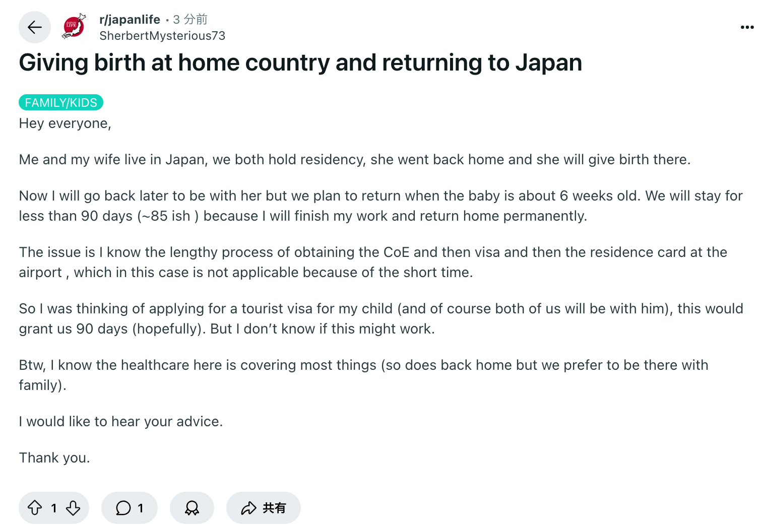The height and width of the screenshot is (532, 762).
Task: Click the "I would like to hear your advice" line
Action: pos(121,422)
